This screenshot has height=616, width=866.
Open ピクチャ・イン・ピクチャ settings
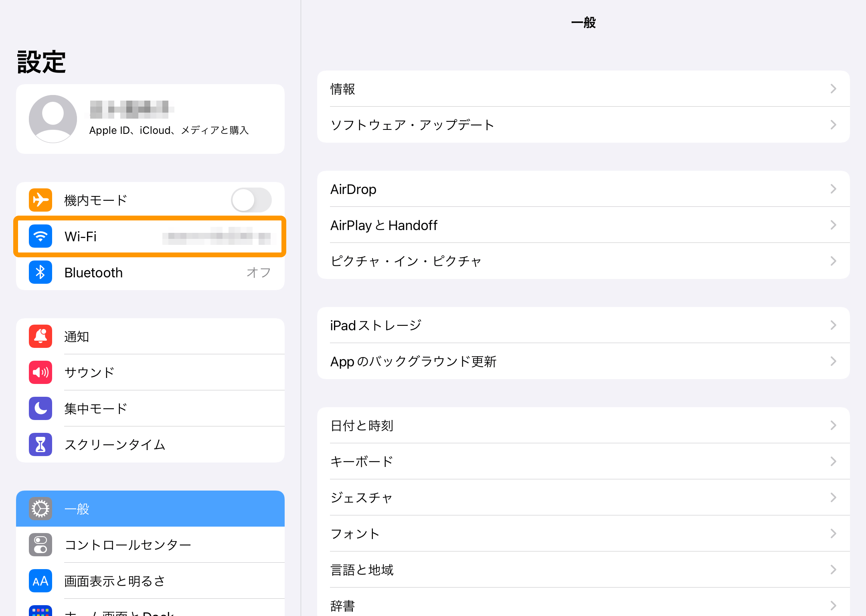(583, 261)
